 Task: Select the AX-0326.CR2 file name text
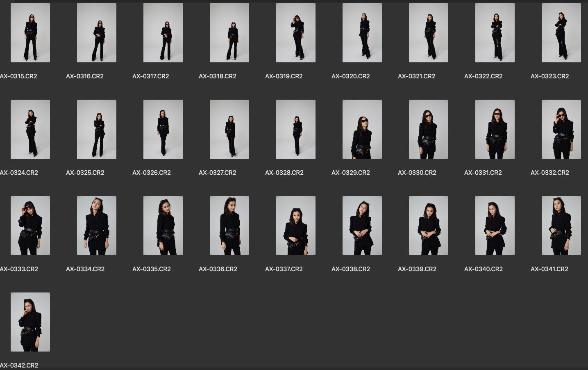coord(152,173)
